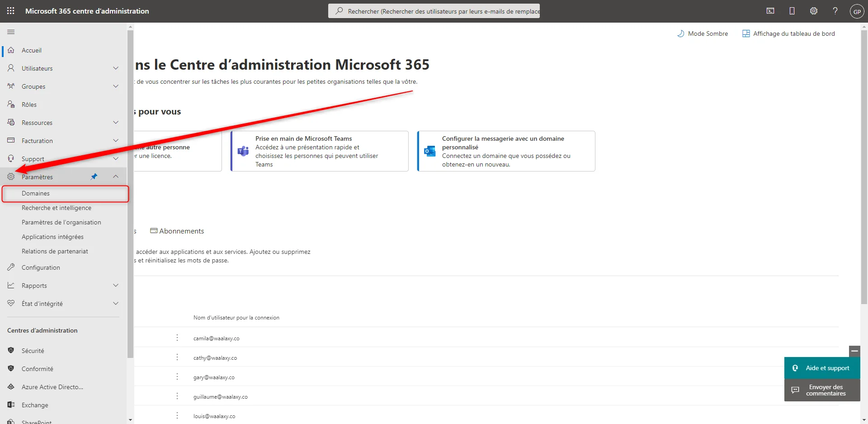Collapse the navigation menu hamburger icon
This screenshot has height=424, width=868.
(x=11, y=32)
